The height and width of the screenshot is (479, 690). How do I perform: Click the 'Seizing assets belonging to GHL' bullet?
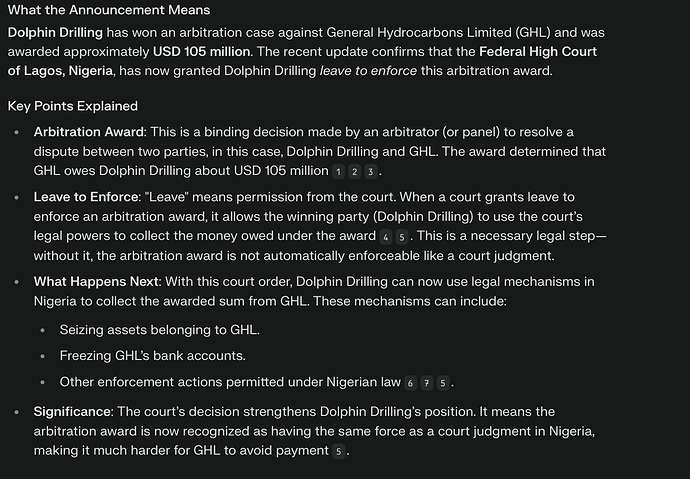pos(160,330)
